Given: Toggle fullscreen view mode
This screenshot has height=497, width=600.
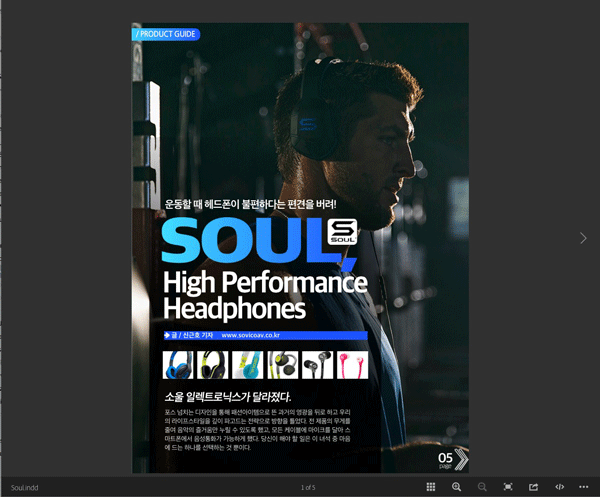Looking at the screenshot, I should coord(508,487).
